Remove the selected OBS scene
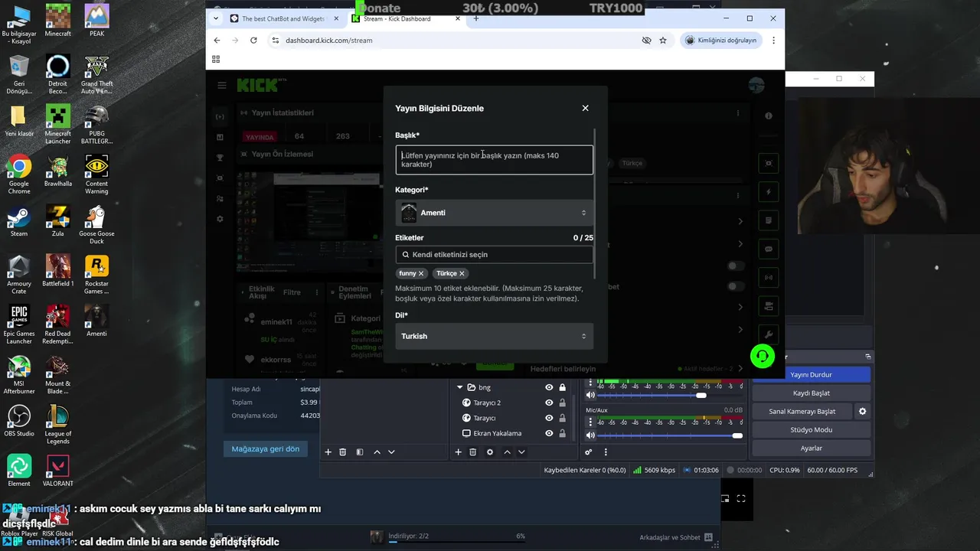Screen dimensions: 980x551 (342, 452)
